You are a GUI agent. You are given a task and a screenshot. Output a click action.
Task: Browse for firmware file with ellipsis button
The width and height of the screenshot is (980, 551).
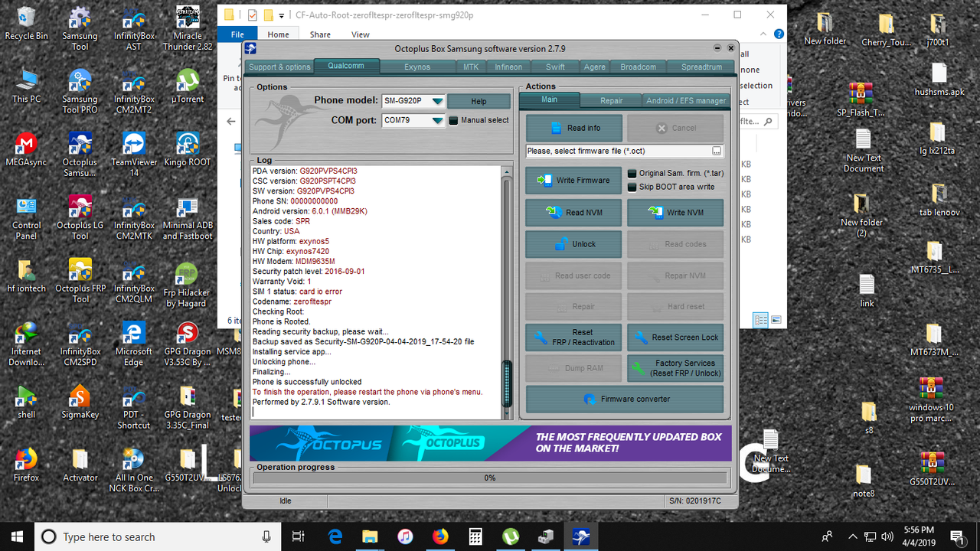(717, 151)
